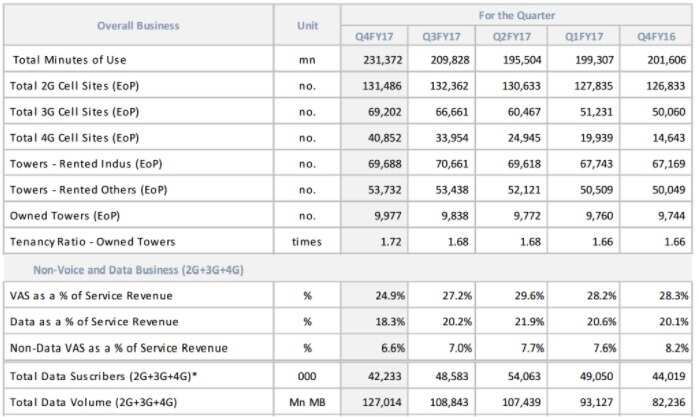Select the Overall Business header cell
698x417 pixels.
point(137,25)
